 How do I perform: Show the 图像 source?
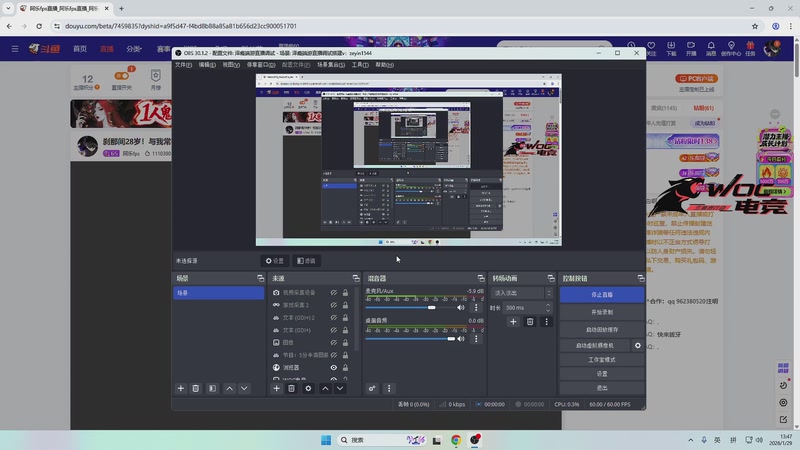point(334,342)
